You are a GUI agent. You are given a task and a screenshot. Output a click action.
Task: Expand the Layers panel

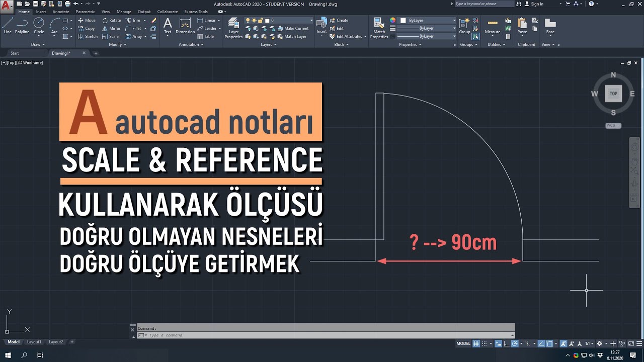(268, 44)
